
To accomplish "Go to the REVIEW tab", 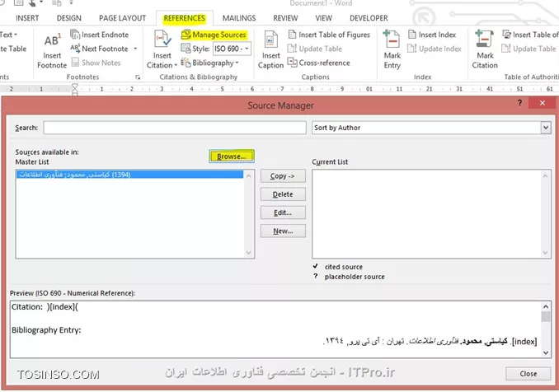I will tap(285, 18).
